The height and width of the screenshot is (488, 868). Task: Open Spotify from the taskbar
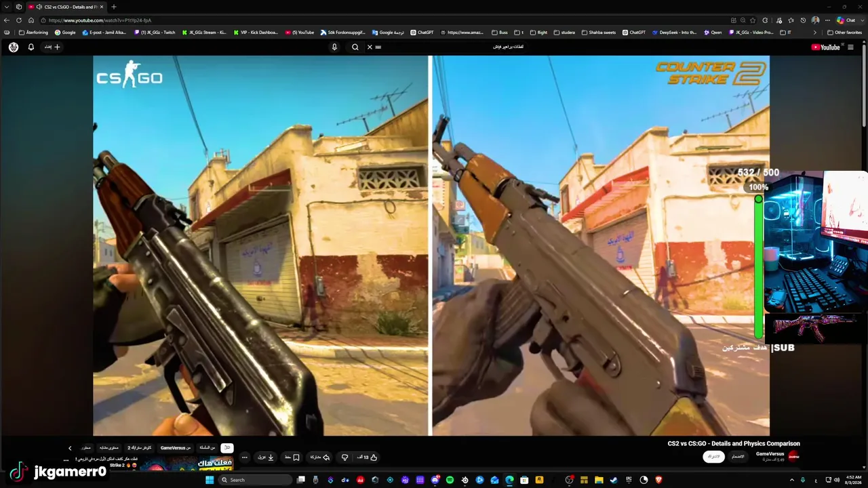coord(450,480)
